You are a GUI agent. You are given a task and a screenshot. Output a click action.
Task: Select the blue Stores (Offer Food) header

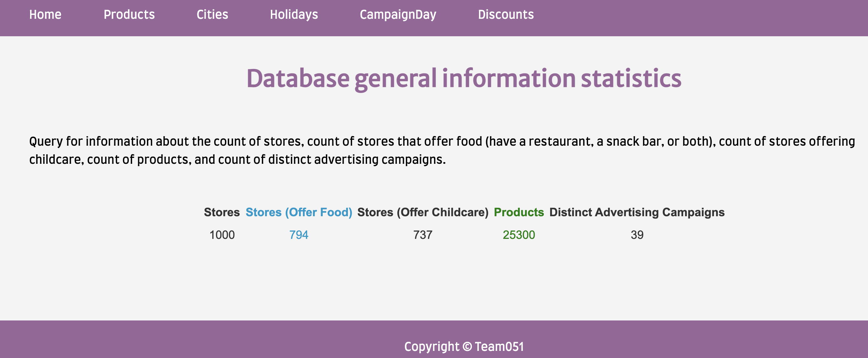[299, 212]
